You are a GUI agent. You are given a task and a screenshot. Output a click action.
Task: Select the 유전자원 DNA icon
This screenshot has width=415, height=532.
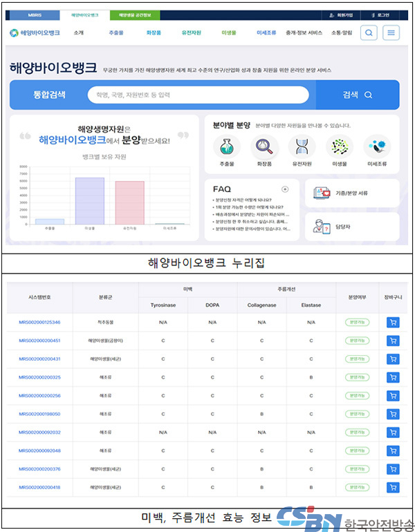tap(302, 147)
